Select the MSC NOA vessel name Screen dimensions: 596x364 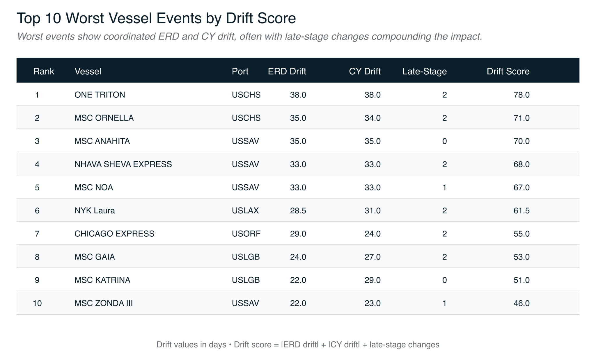[x=93, y=187]
